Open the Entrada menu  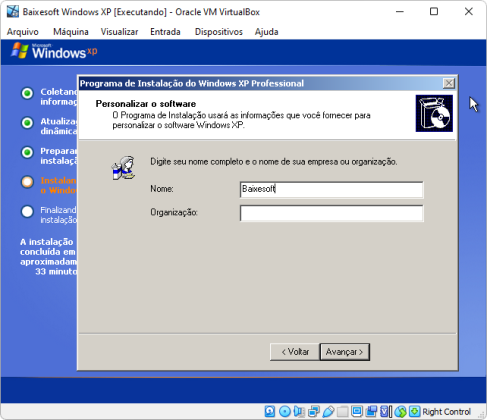click(x=165, y=32)
